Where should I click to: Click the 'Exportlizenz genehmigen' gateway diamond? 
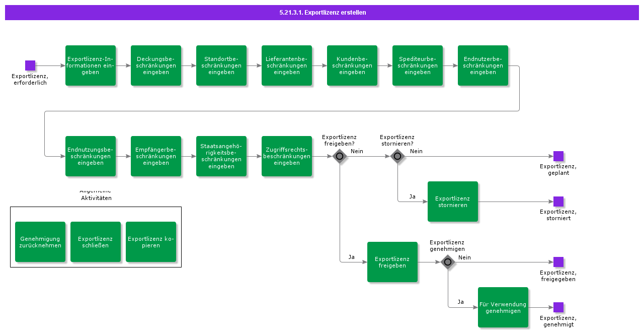click(x=448, y=262)
